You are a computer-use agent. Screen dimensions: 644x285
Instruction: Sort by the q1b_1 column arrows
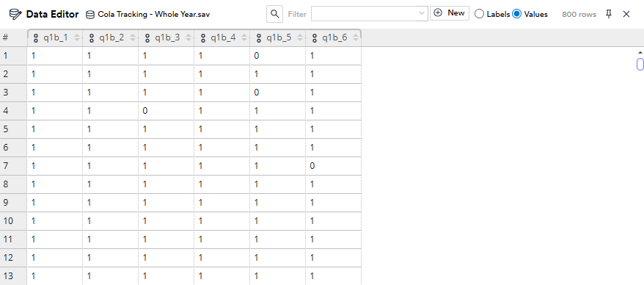[77, 38]
